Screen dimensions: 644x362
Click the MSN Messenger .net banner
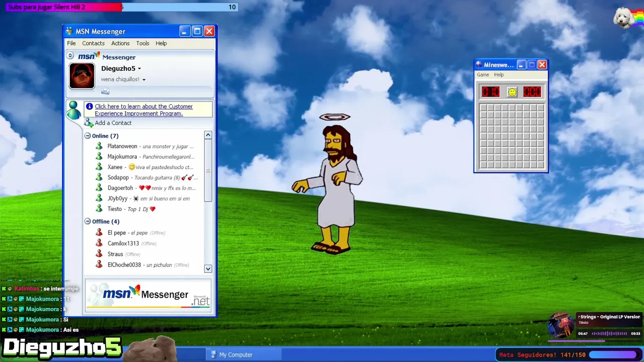[148, 296]
